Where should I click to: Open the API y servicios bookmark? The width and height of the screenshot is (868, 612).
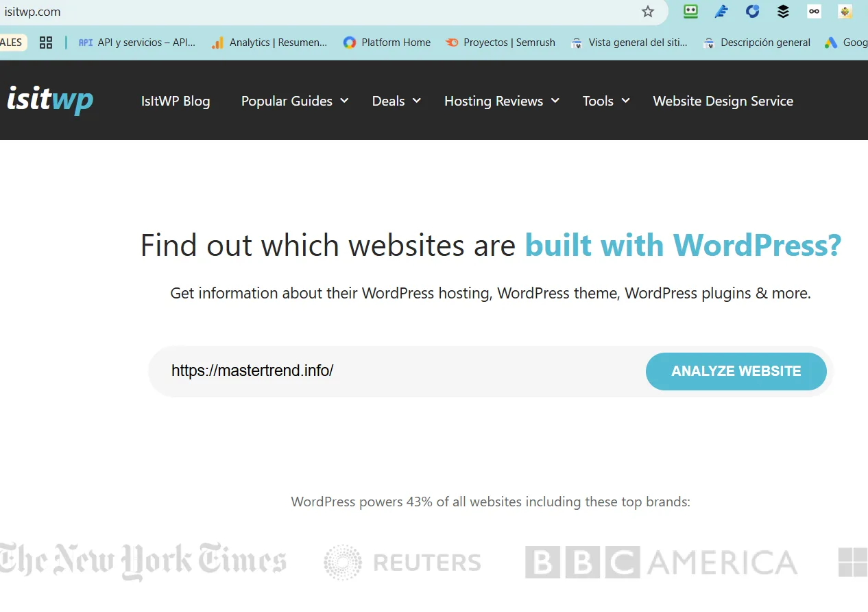[x=137, y=43]
